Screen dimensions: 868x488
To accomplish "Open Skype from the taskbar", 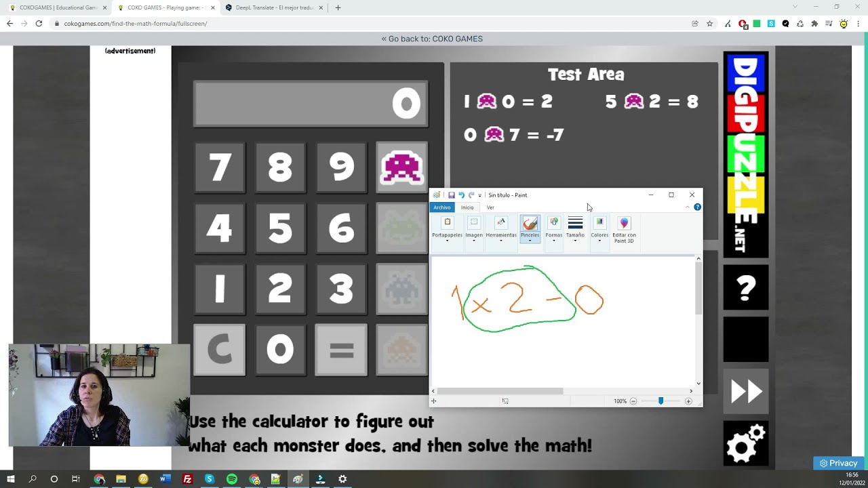I will click(x=210, y=479).
